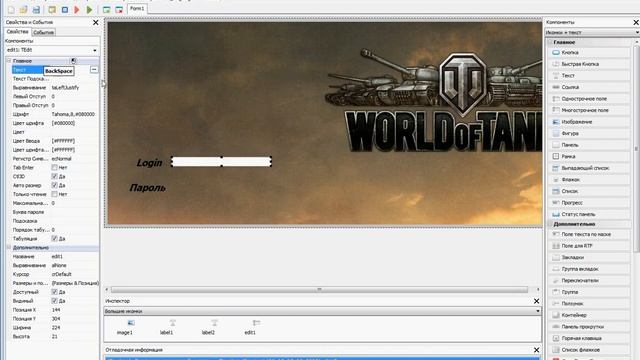The image size is (640, 360).
Task: Select label2 in the Инспектор panel
Action: pyautogui.click(x=208, y=327)
